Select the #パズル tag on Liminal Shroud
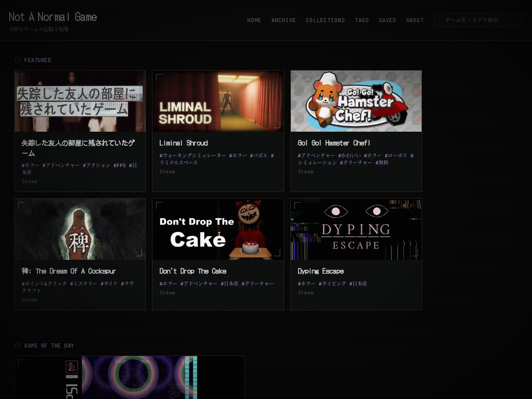 tap(258, 156)
